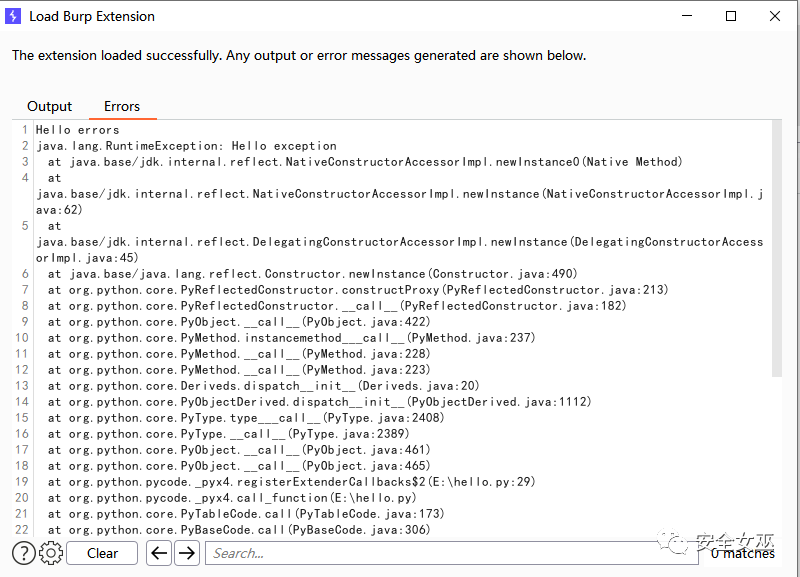The image size is (800, 577).
Task: Click the 'extension loaded successfully' message
Action: click(x=299, y=56)
